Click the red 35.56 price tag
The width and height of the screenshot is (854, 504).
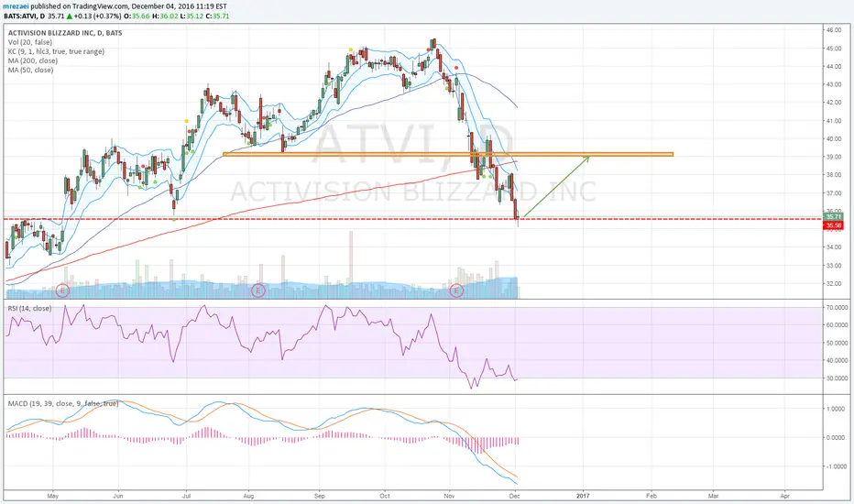click(x=833, y=225)
